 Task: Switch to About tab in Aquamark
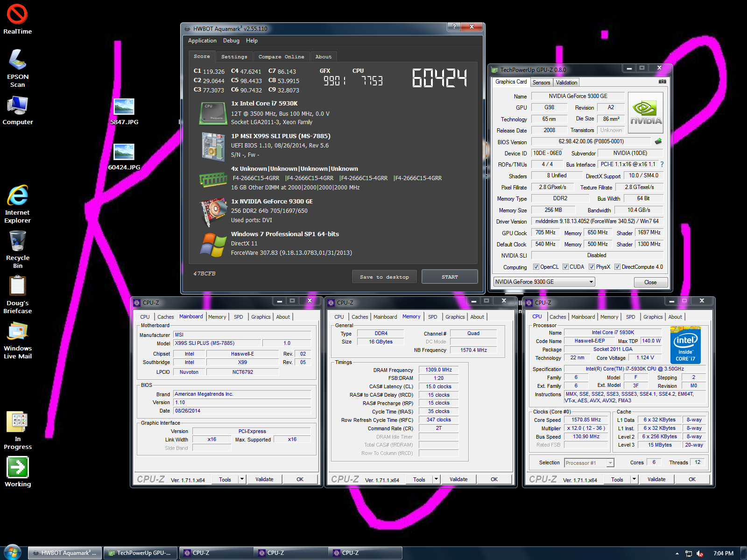(324, 56)
